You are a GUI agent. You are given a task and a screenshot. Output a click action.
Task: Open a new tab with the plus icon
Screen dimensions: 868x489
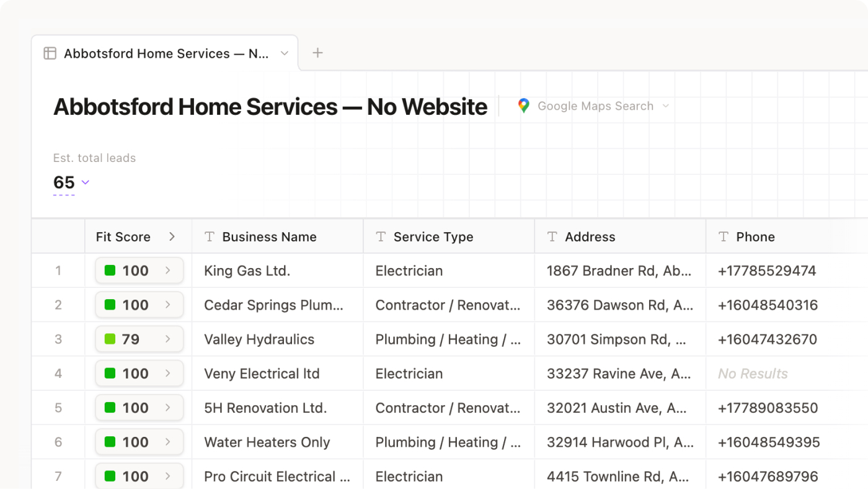317,53
